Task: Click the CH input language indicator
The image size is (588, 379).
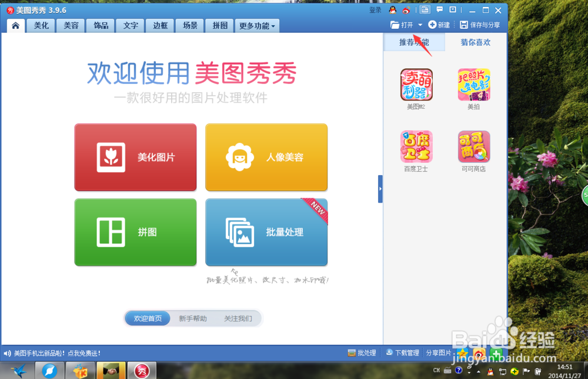Action: click(436, 370)
